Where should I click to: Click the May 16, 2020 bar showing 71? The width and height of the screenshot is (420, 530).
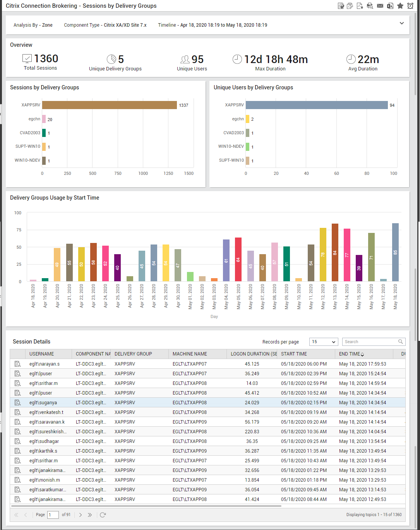(371, 257)
